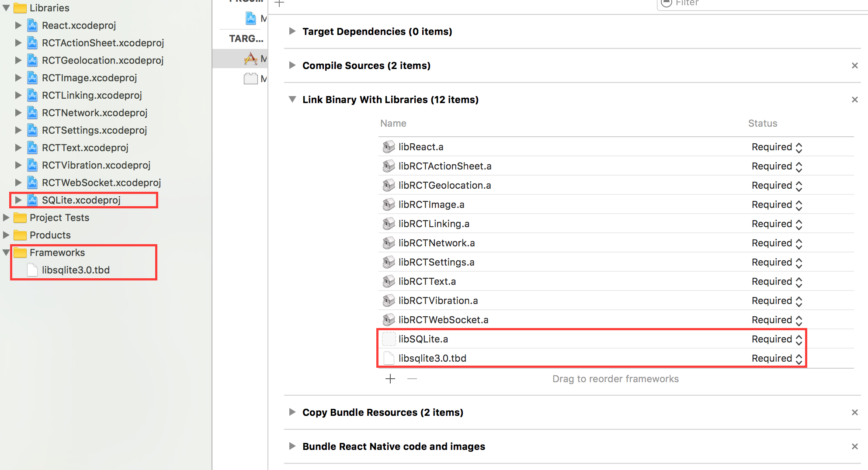
Task: Click the RCTSettings.xcodeproj file icon
Action: click(x=32, y=130)
